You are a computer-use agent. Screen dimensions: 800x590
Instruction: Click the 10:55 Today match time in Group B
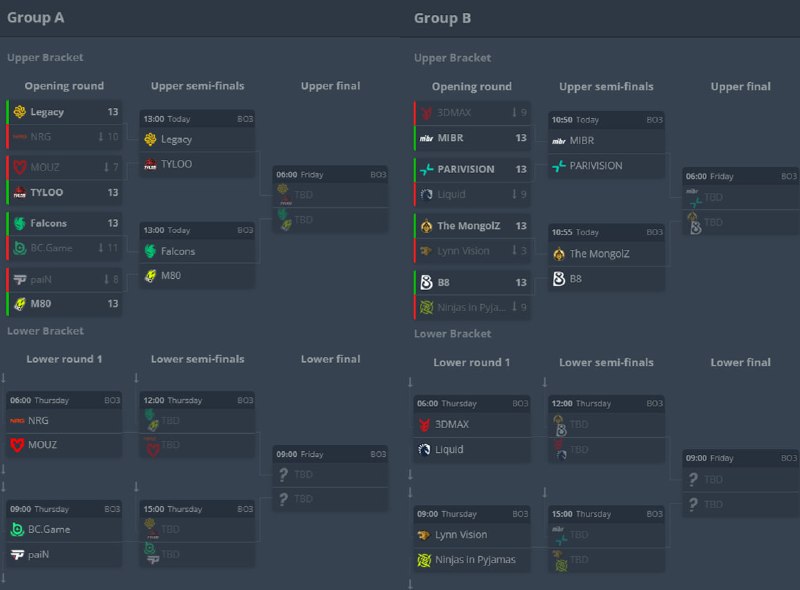point(575,232)
